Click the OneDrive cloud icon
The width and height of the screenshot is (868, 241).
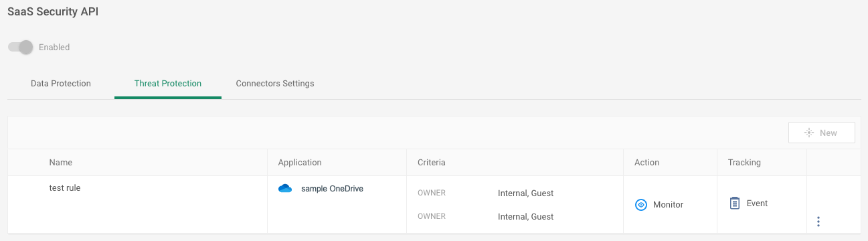coord(285,188)
